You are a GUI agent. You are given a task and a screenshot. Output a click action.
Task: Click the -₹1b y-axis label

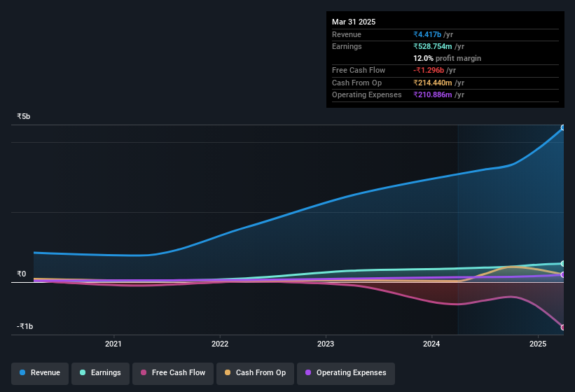click(25, 326)
